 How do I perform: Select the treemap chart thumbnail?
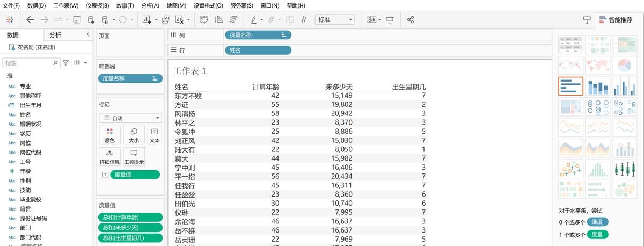pyautogui.click(x=570, y=107)
